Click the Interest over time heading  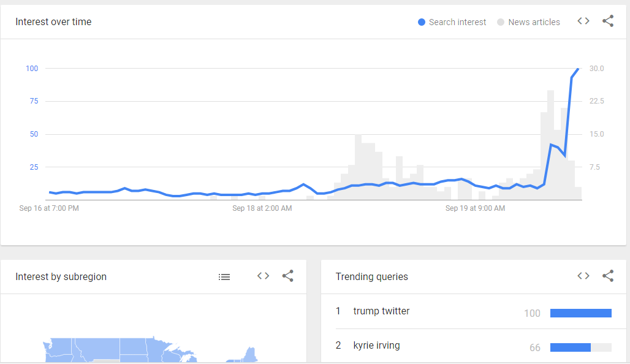[53, 22]
